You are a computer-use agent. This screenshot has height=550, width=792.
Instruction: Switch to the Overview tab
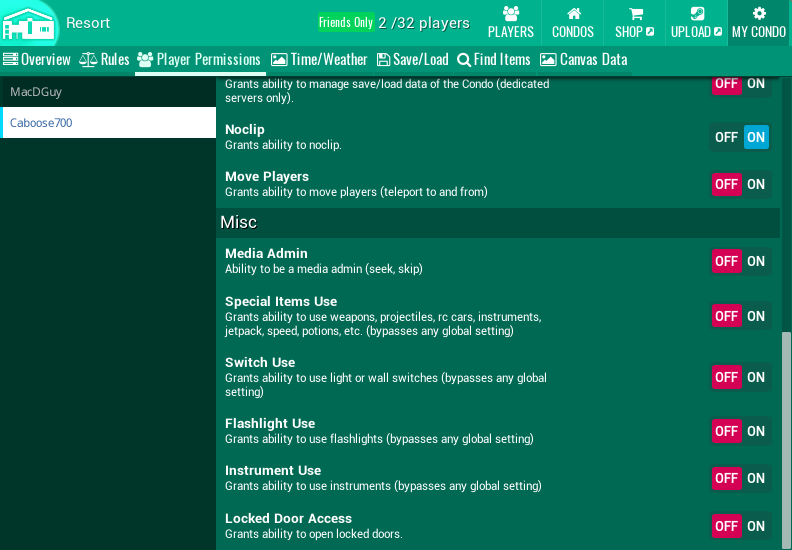click(36, 60)
